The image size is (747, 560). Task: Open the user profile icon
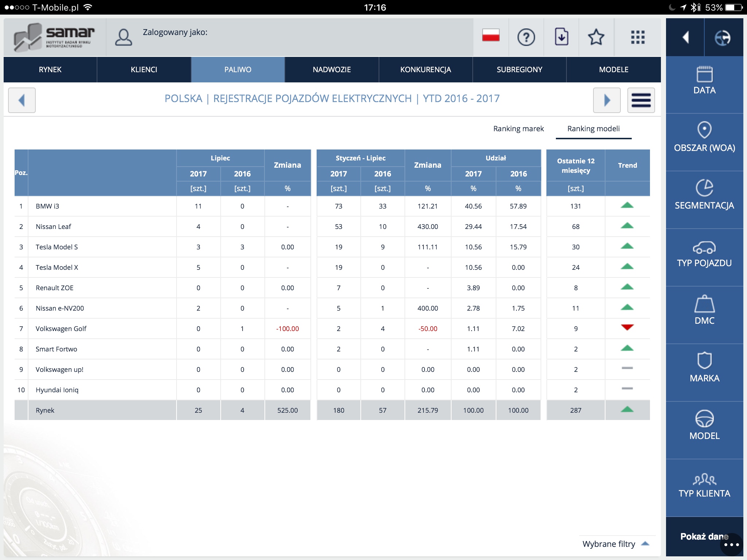coord(124,37)
